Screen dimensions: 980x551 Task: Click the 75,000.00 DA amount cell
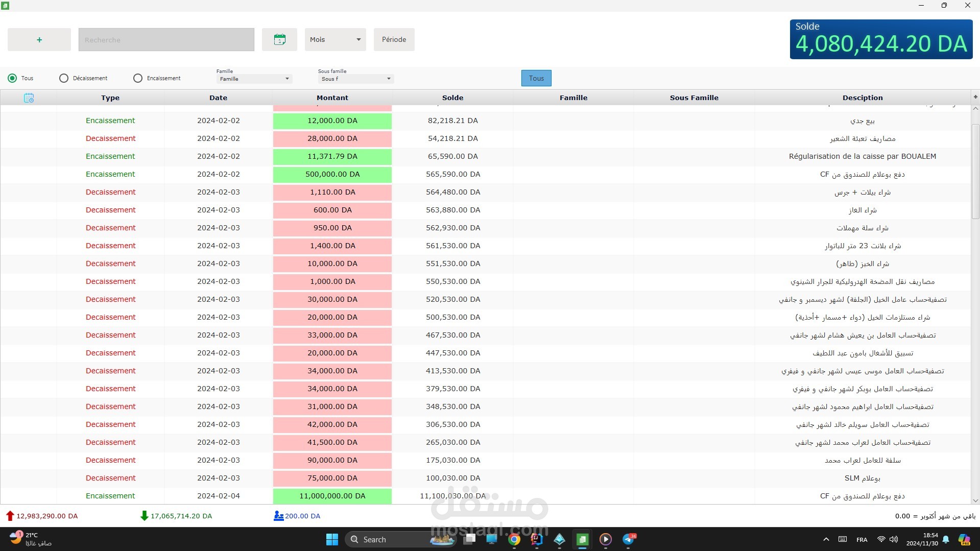pyautogui.click(x=332, y=478)
